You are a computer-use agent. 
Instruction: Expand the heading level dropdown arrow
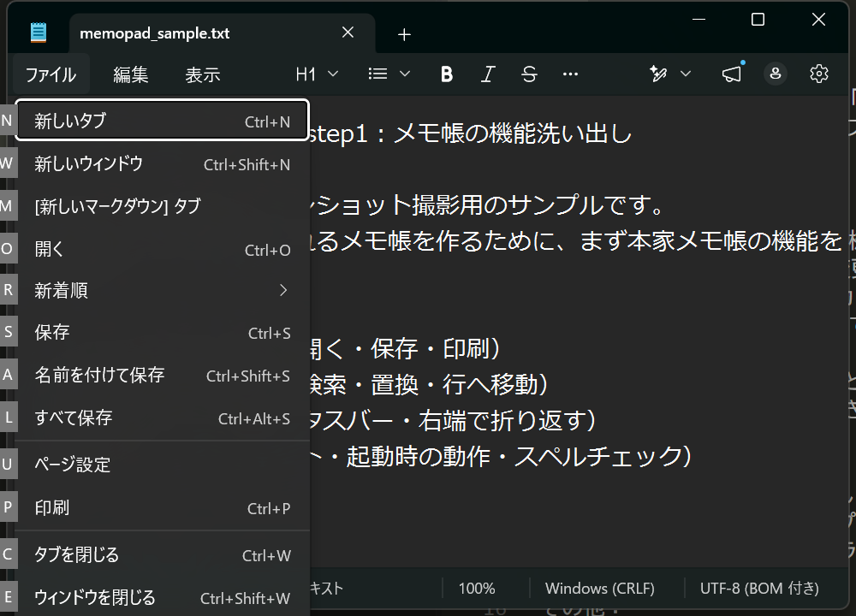(x=333, y=74)
